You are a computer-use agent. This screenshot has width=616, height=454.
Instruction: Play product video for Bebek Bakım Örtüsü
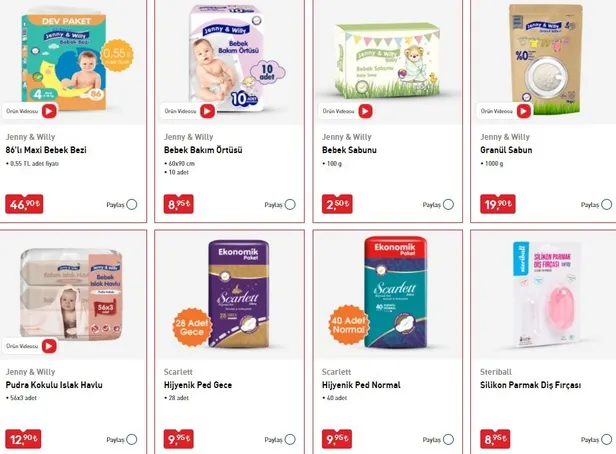[207, 111]
